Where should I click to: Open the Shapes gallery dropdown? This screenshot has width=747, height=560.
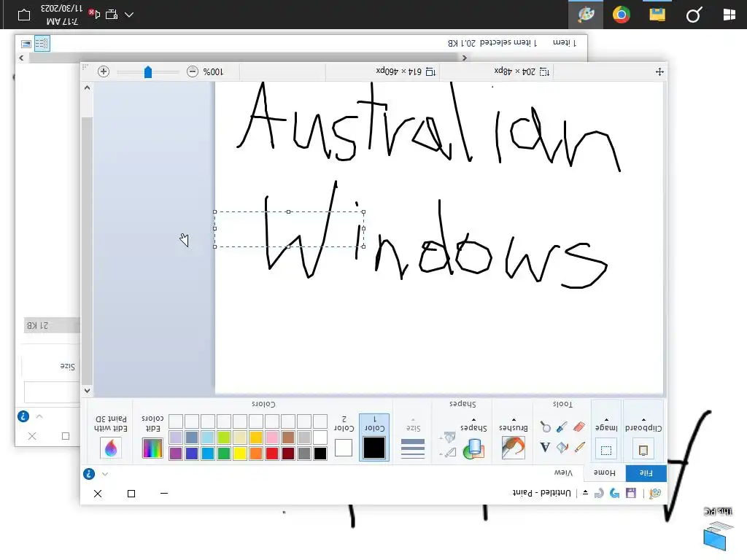tap(473, 419)
